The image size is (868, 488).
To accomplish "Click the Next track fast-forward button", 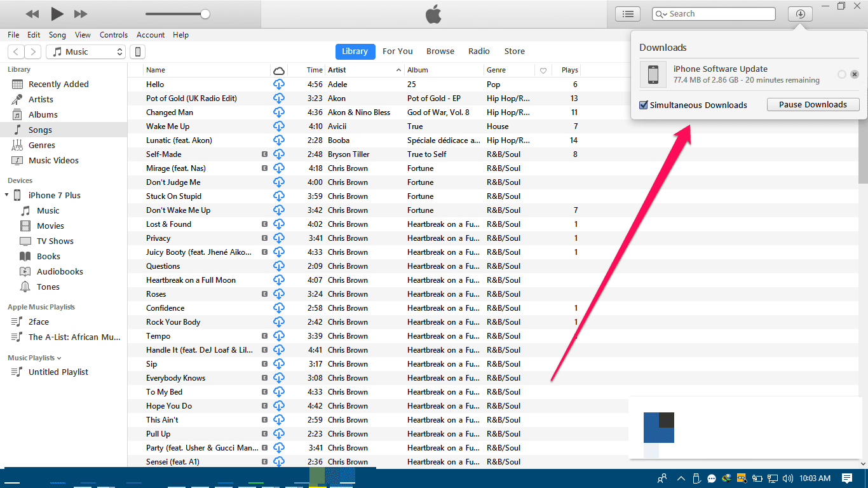I will click(x=81, y=14).
